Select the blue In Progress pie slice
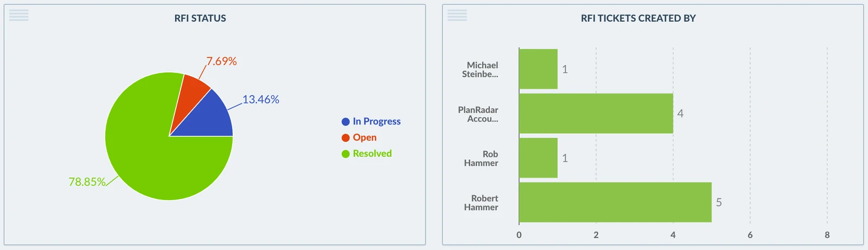Viewport: 868px width, 250px height. pos(209,118)
